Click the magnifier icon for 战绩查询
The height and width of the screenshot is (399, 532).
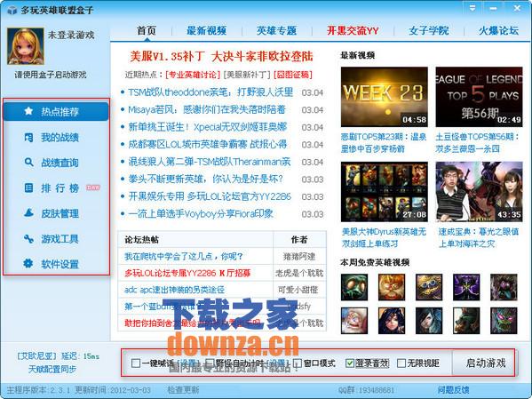click(x=28, y=163)
